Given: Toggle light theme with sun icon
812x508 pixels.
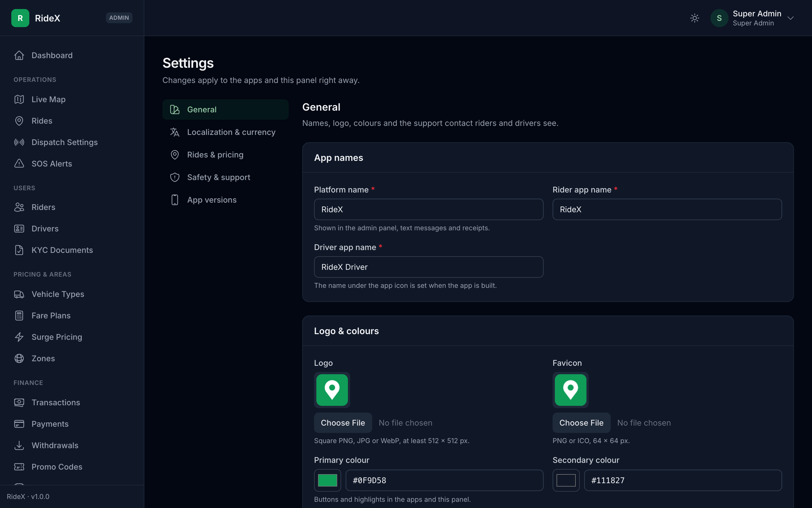Looking at the screenshot, I should pyautogui.click(x=694, y=18).
